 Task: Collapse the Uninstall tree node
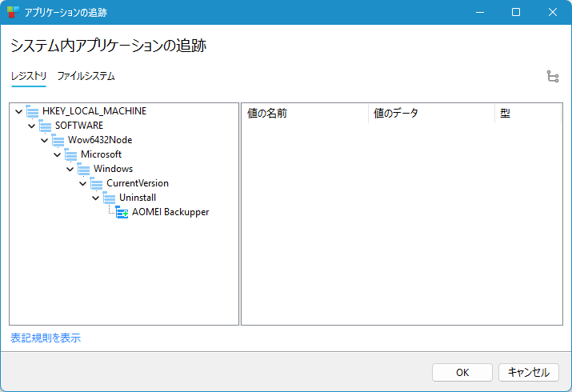point(96,198)
